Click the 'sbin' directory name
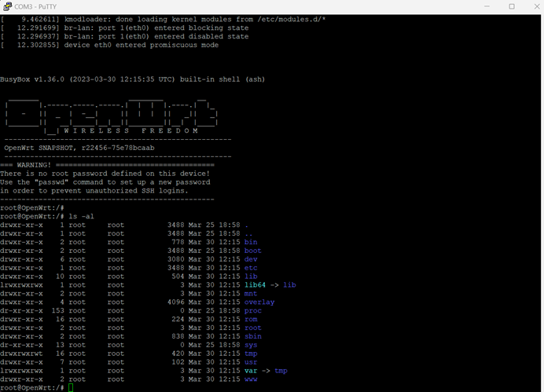Image resolution: width=544 pixels, height=392 pixels. pos(253,336)
